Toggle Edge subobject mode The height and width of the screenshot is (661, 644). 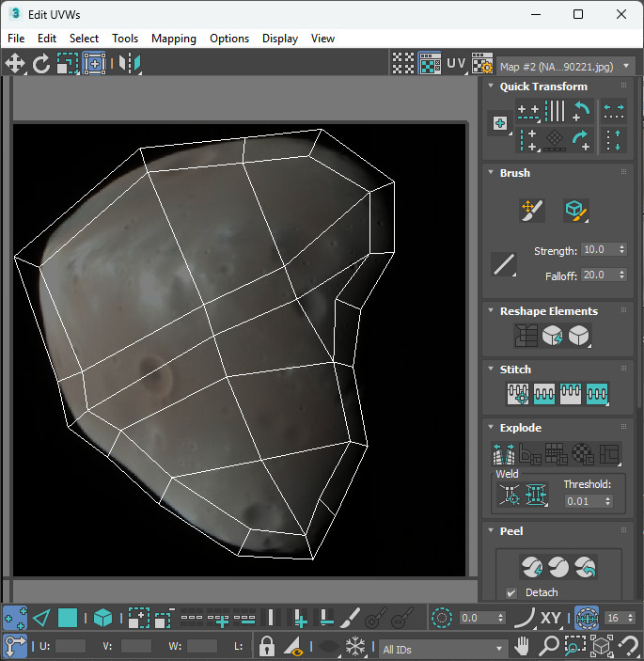click(x=41, y=618)
